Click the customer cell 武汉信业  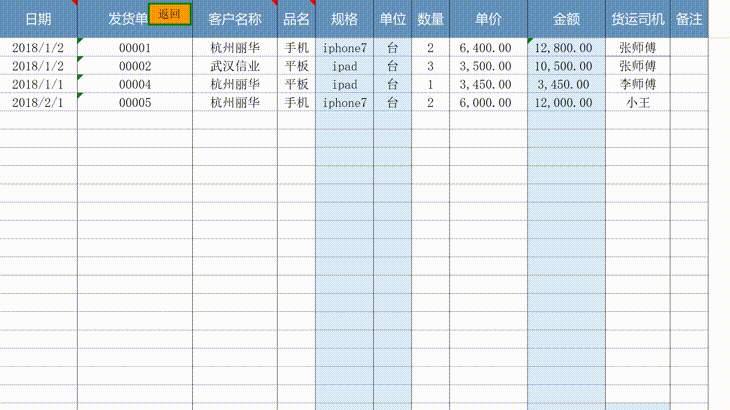235,66
